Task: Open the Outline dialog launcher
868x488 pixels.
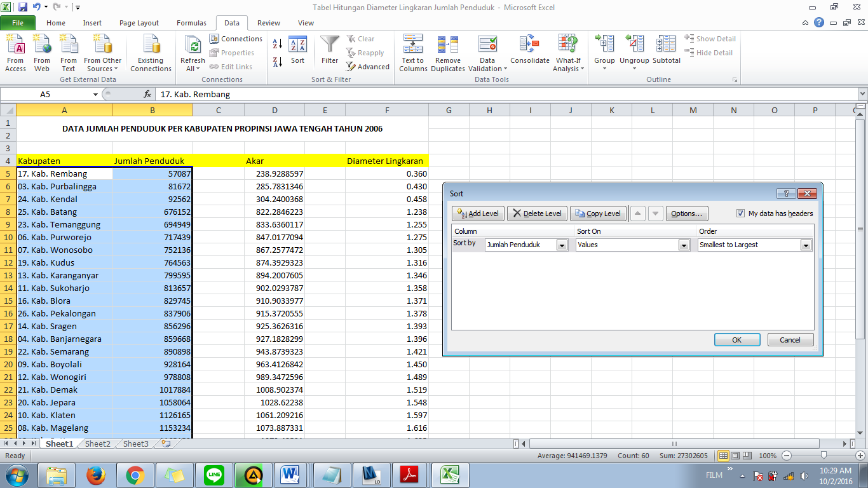Action: (735, 80)
